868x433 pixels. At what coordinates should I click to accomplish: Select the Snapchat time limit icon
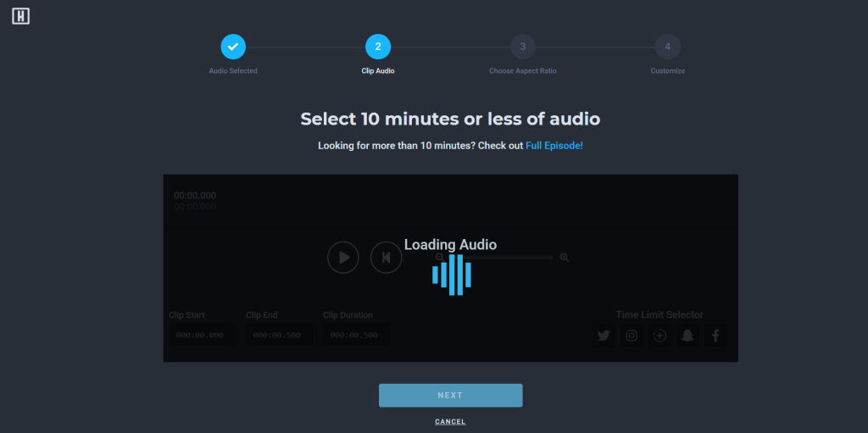tap(687, 336)
